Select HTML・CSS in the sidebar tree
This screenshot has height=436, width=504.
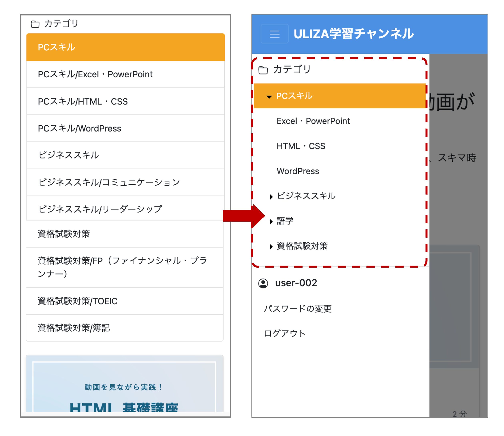point(301,146)
